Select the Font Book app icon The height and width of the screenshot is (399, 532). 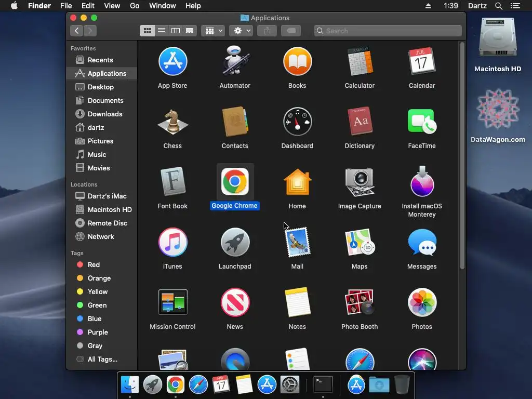pos(172,181)
